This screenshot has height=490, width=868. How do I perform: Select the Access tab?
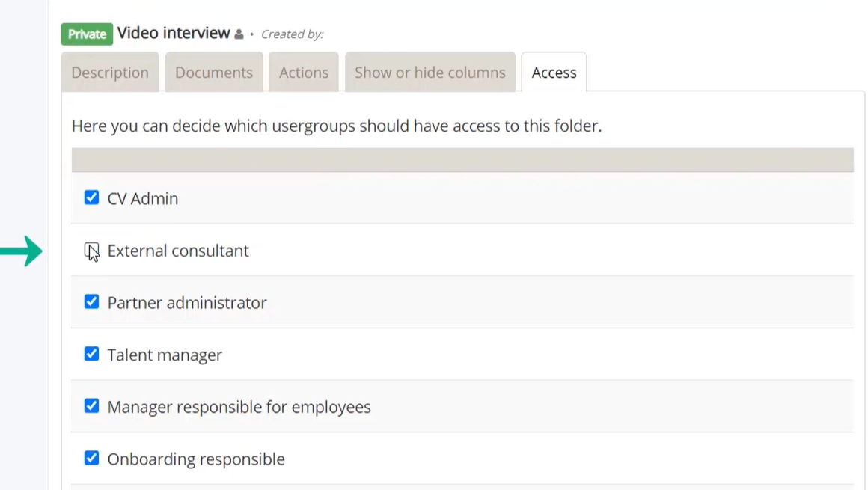pos(554,72)
